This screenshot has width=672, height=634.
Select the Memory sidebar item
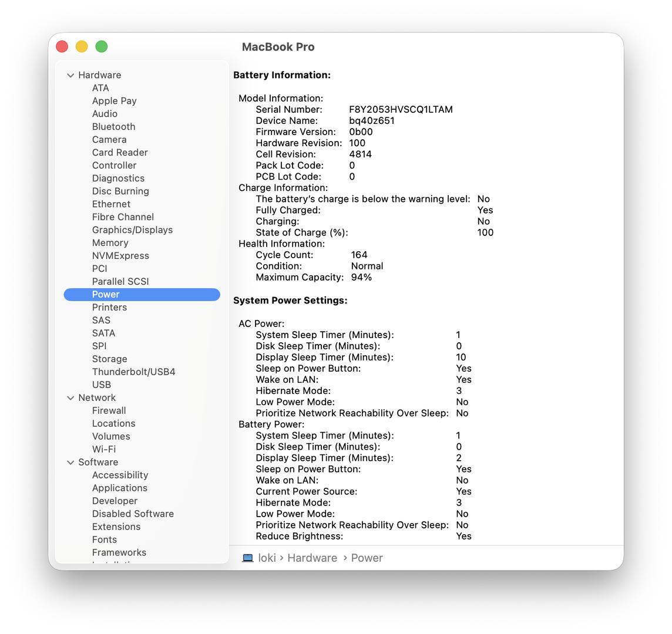pos(110,243)
